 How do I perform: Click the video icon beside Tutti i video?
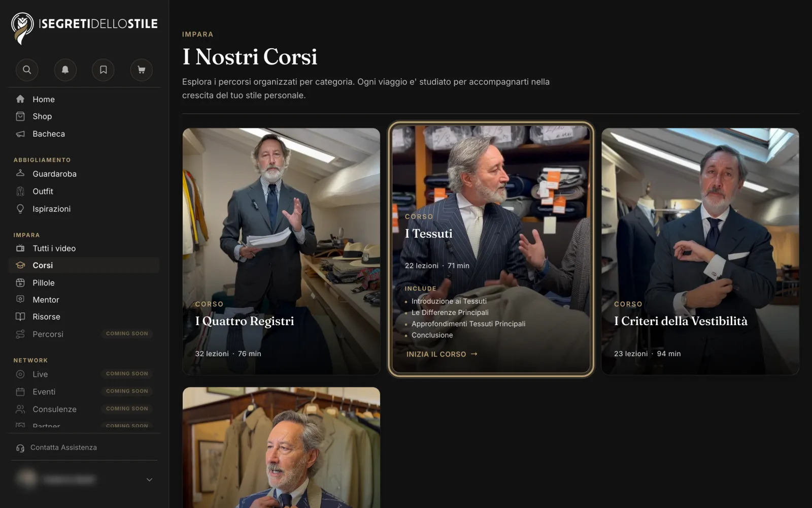pos(20,248)
